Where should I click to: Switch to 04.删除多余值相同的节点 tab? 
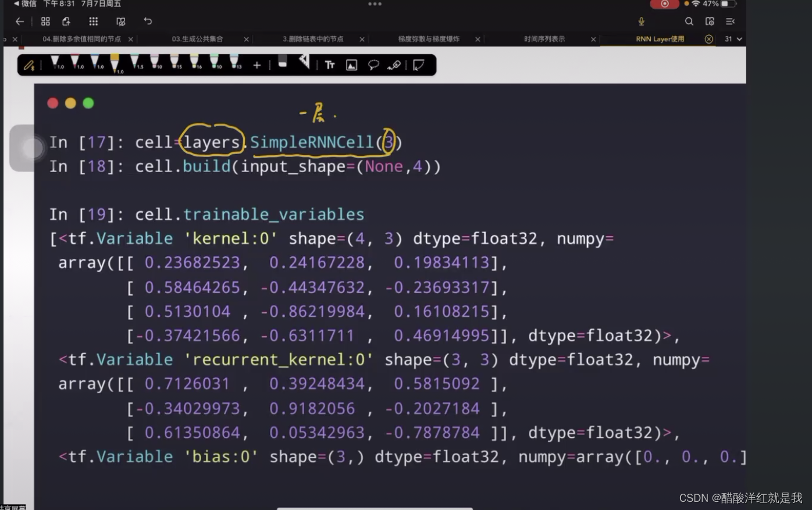pos(81,39)
